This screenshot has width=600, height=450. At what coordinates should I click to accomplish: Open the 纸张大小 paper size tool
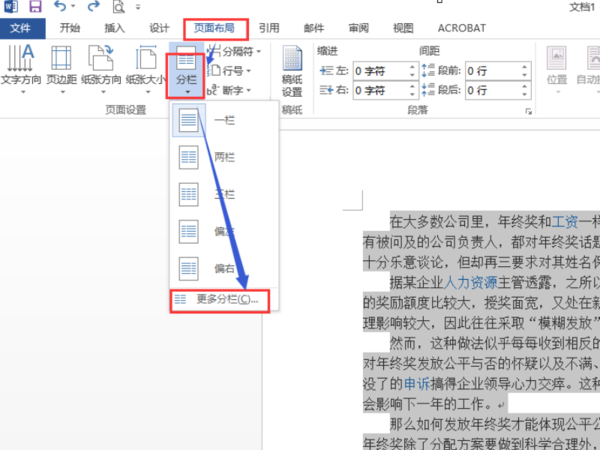[x=146, y=69]
